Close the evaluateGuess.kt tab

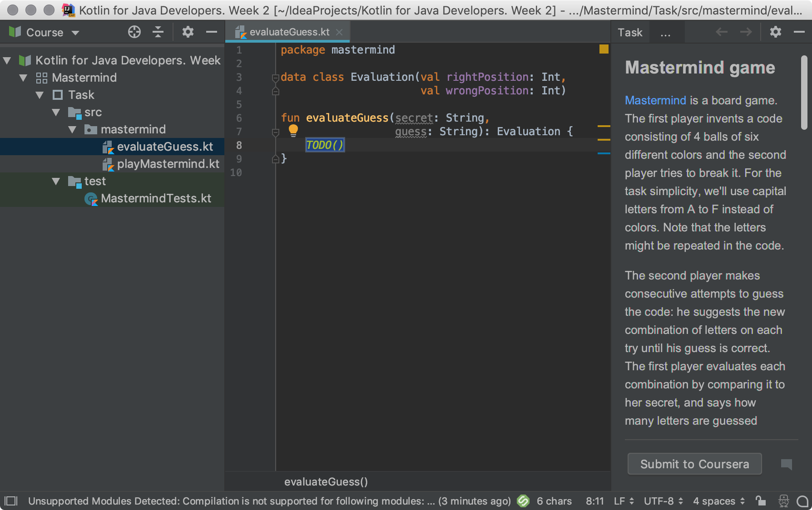click(x=339, y=32)
